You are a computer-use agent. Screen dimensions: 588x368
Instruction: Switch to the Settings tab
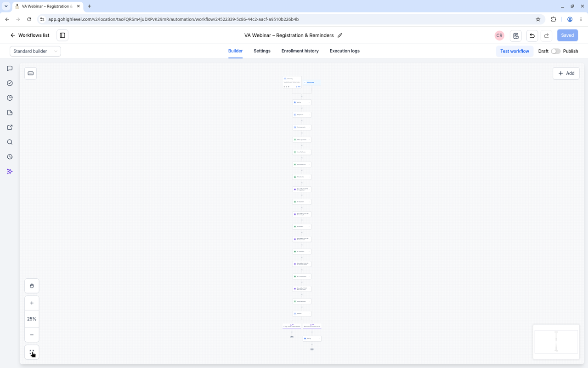coord(262,51)
